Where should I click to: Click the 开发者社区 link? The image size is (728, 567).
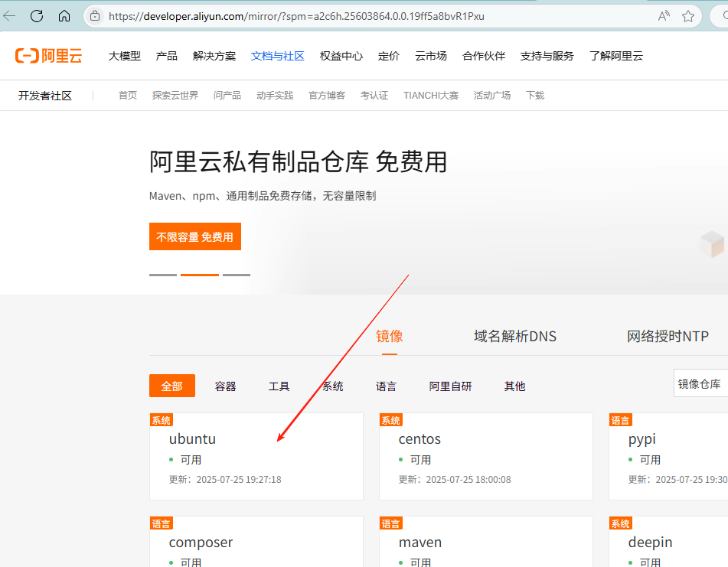coord(45,96)
